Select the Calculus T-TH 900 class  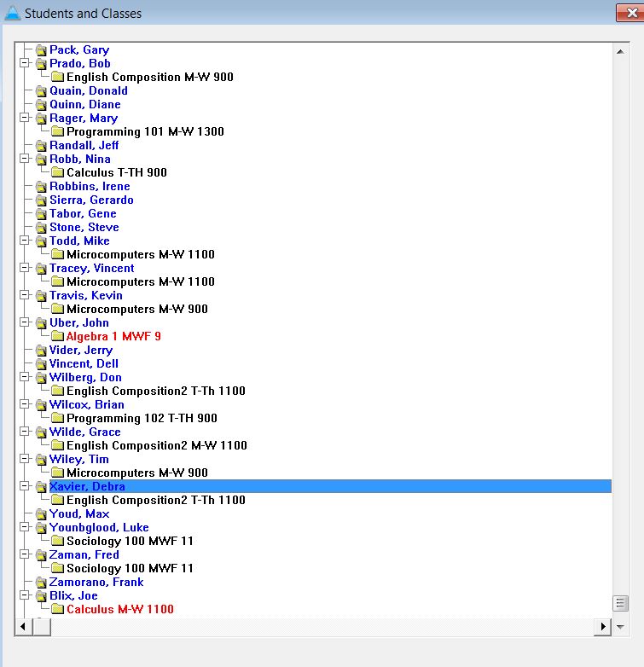pyautogui.click(x=116, y=173)
